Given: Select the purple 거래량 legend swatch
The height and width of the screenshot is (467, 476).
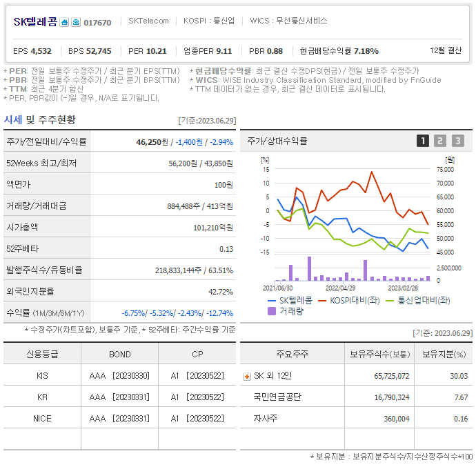Looking at the screenshot, I should click(272, 311).
